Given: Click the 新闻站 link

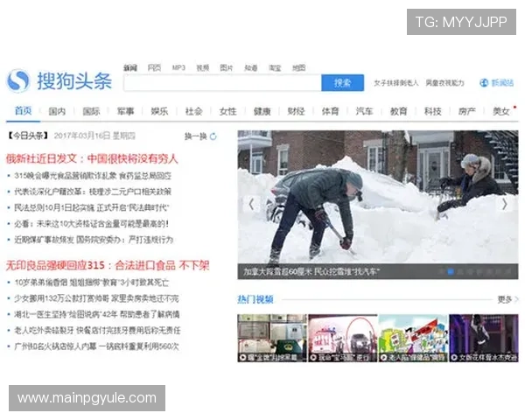Looking at the screenshot, I should (502, 83).
